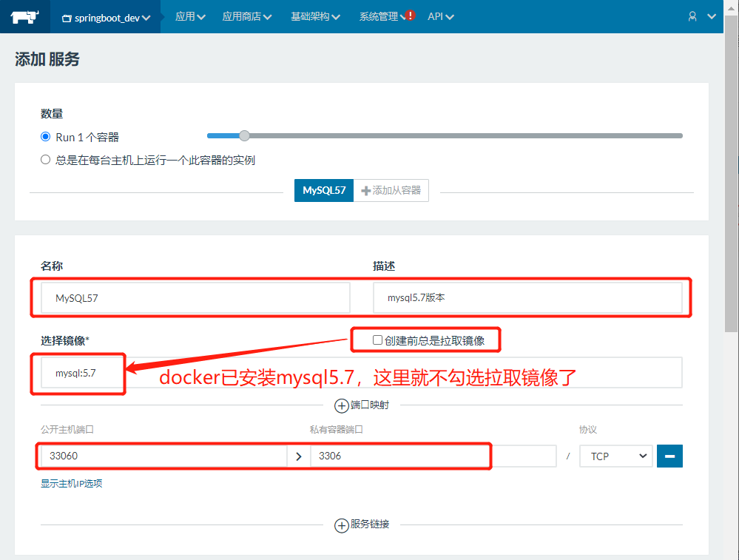
Task: Click the Rancher cow logo
Action: click(24, 17)
